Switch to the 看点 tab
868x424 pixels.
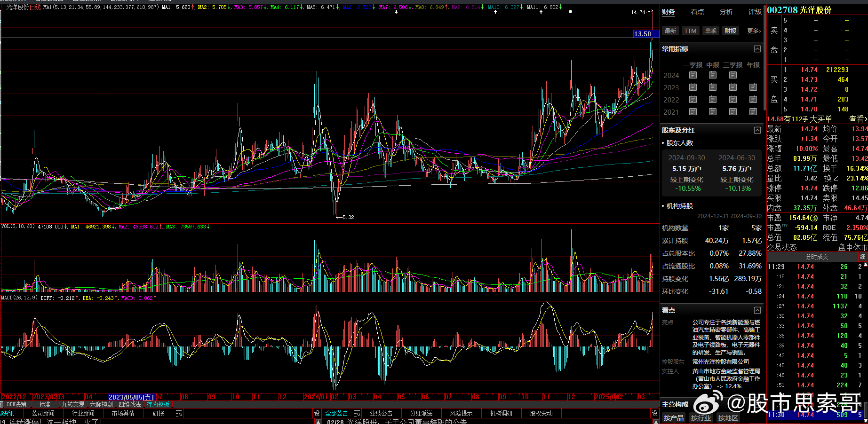click(x=697, y=12)
